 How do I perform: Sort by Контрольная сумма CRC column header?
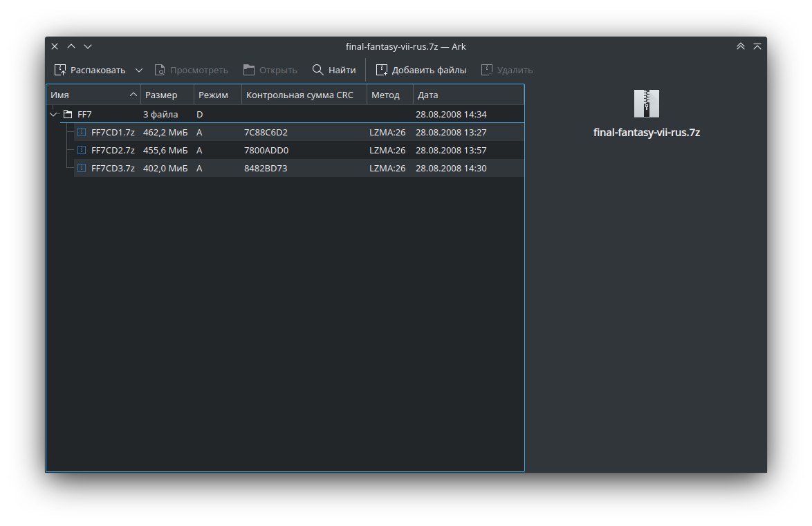coord(304,95)
